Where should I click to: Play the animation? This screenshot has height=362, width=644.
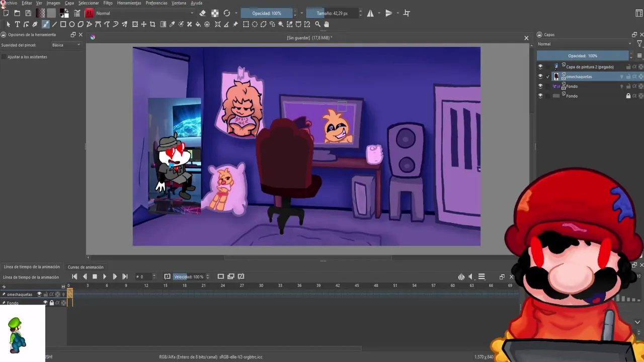[x=105, y=276]
